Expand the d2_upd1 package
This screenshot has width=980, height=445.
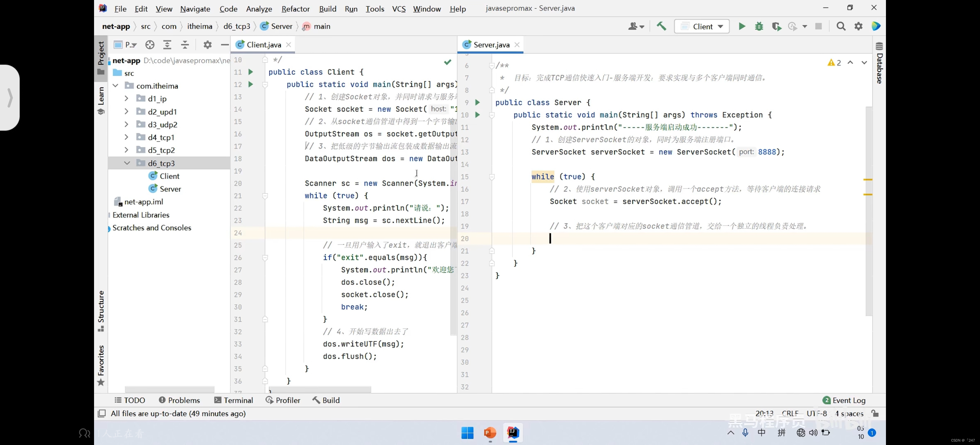coord(126,111)
